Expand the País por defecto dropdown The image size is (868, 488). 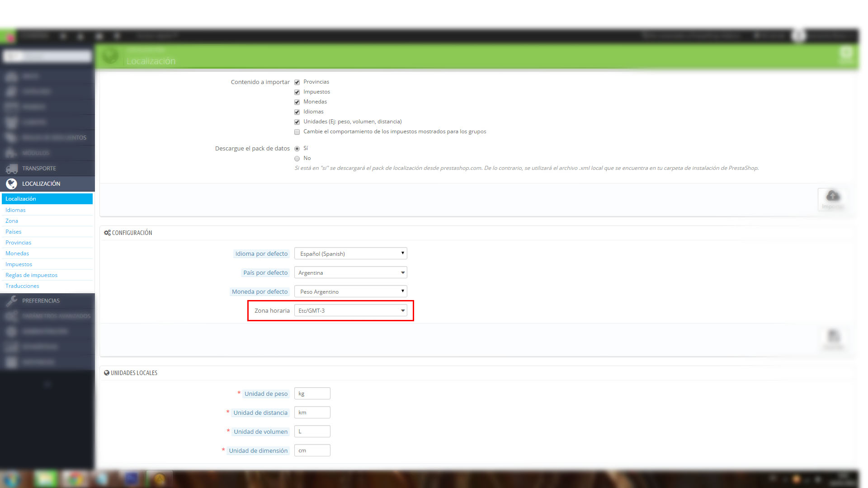350,272
